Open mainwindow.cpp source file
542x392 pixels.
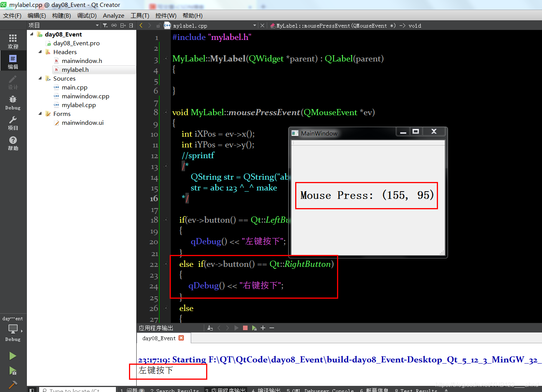click(x=85, y=96)
